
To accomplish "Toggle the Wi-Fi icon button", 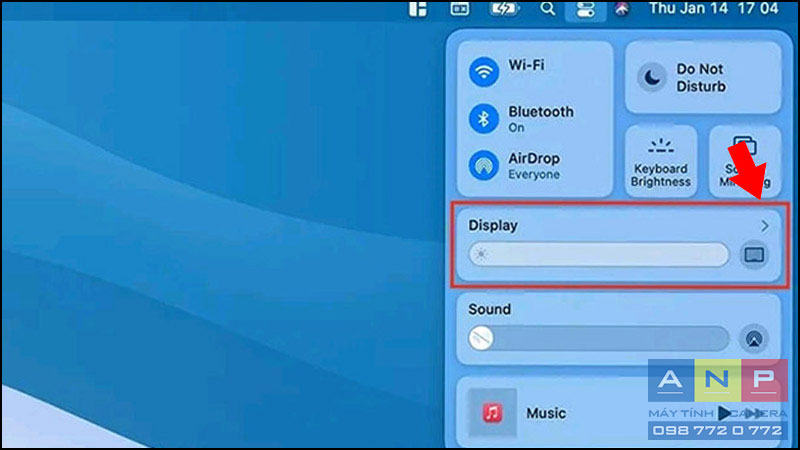I will point(483,71).
